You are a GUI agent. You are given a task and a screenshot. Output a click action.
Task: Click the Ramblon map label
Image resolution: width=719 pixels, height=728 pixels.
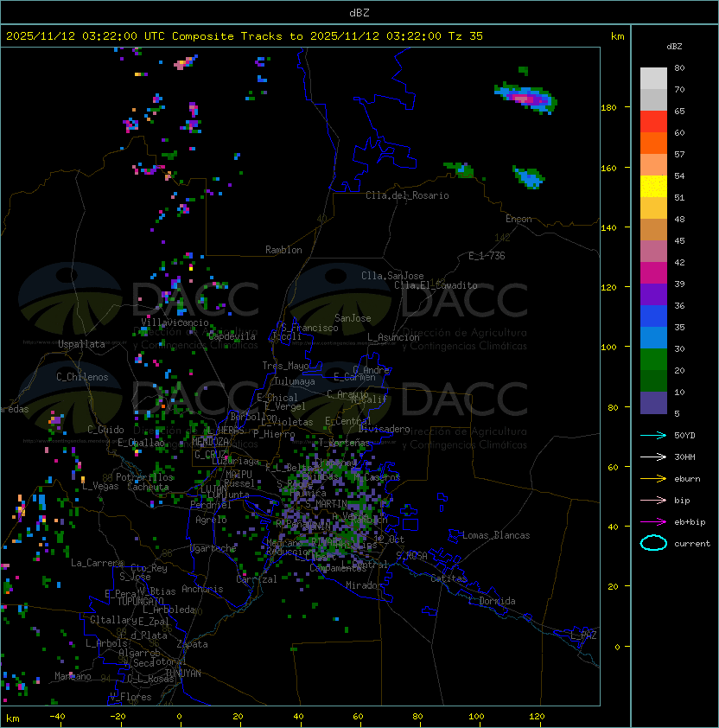pyautogui.click(x=283, y=250)
